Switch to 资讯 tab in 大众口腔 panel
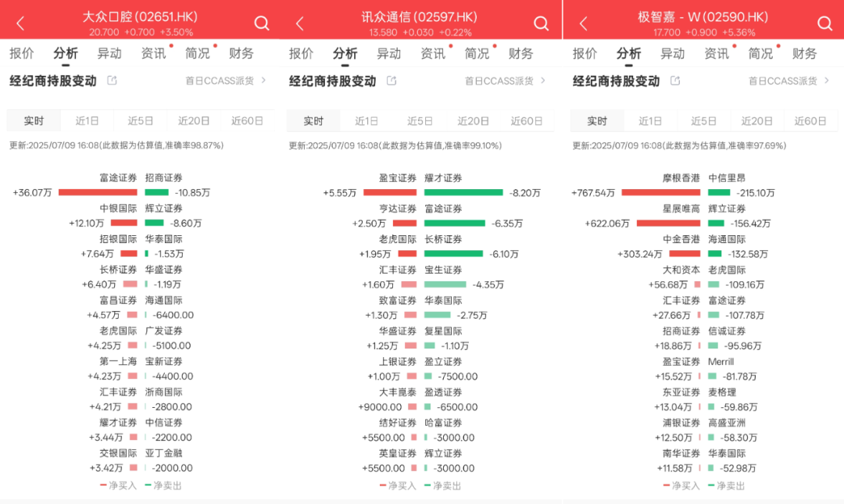844x504 pixels. tap(153, 53)
